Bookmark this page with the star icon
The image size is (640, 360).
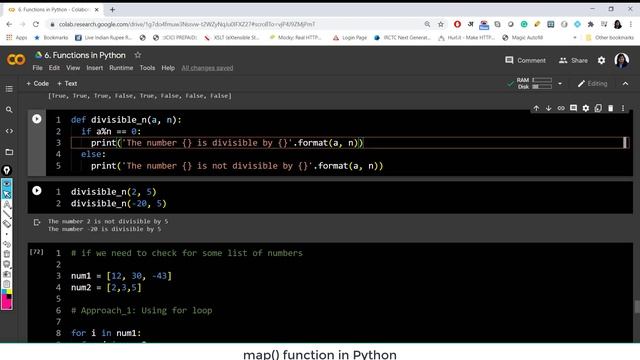tap(441, 24)
